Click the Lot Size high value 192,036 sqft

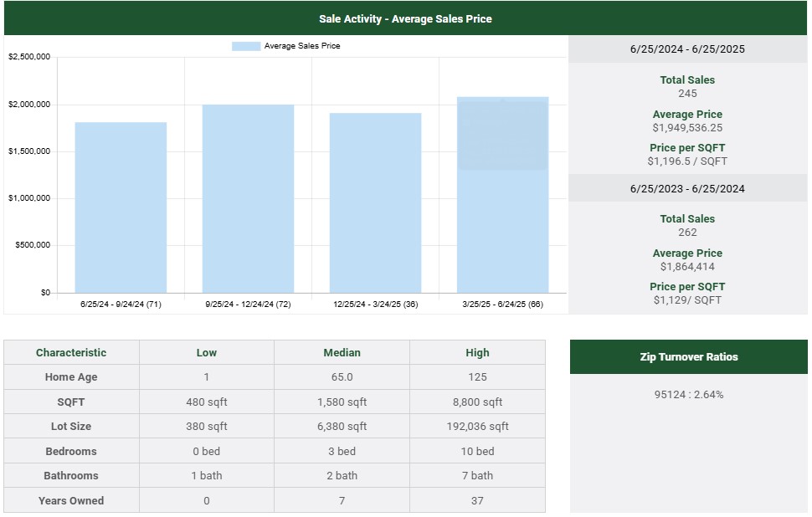click(x=477, y=427)
